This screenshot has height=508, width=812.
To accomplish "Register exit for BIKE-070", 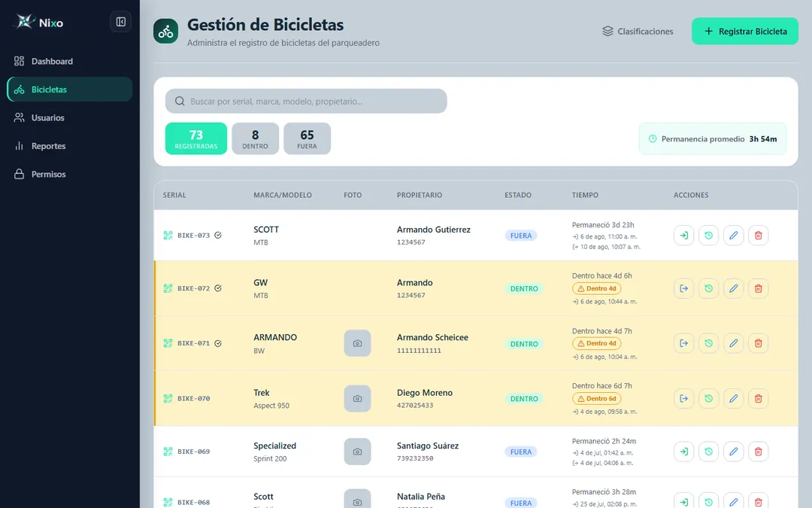I will point(683,399).
